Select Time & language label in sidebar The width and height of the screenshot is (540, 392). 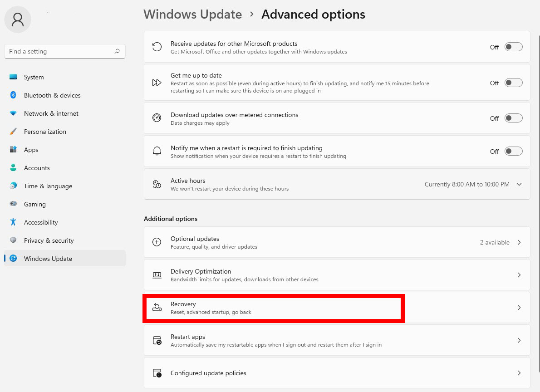pos(48,186)
